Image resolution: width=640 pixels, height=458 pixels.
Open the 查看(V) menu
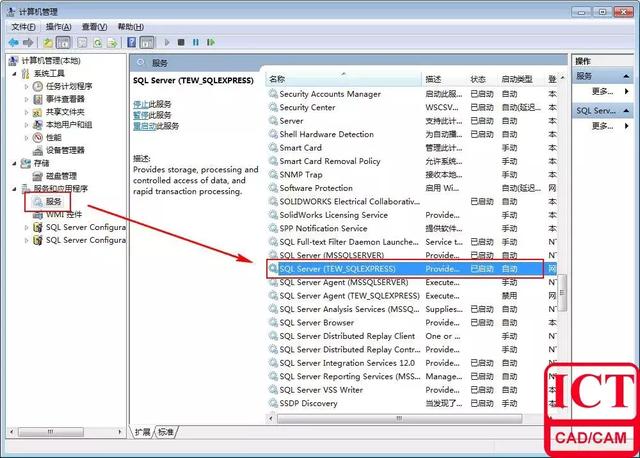[x=94, y=27]
